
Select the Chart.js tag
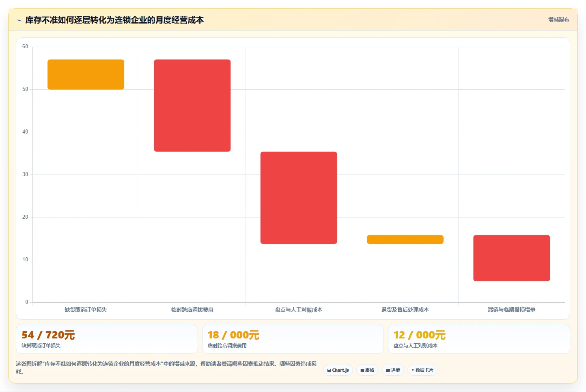coord(338,370)
